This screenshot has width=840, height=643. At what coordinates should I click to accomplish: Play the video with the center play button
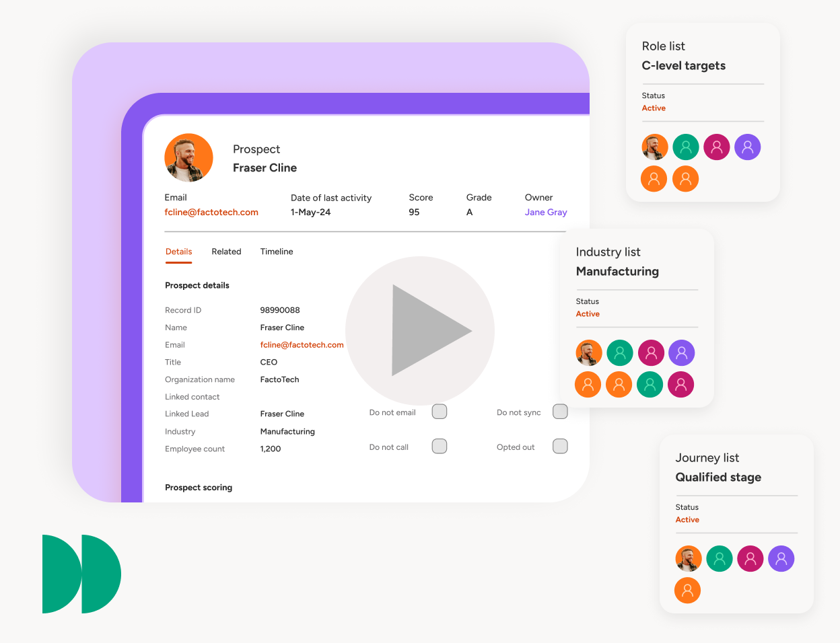click(420, 330)
